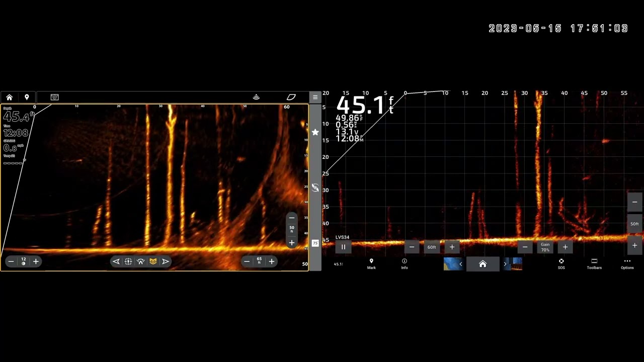Select the forward beam view icon
Image resolution: width=644 pixels, height=362 pixels.
(140, 261)
